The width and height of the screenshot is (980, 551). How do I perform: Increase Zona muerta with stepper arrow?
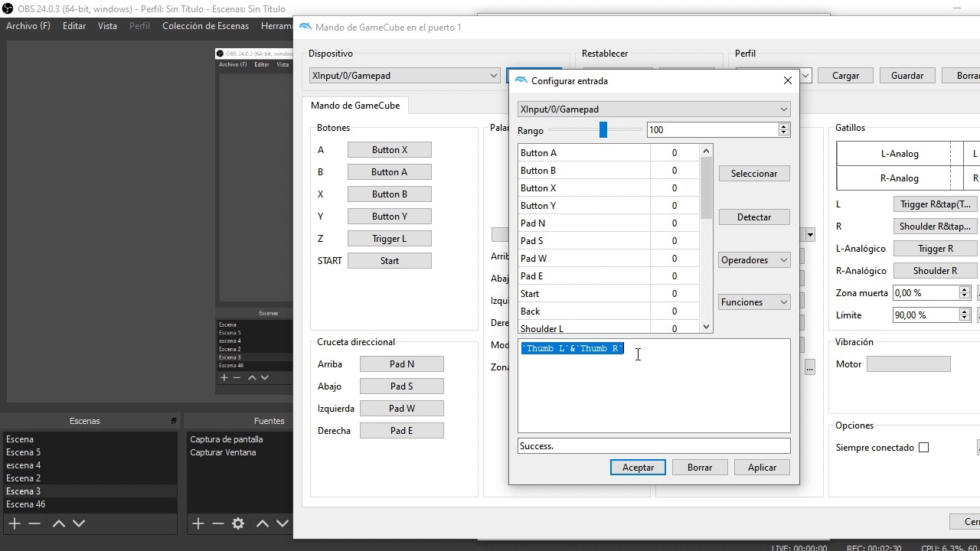(x=965, y=289)
